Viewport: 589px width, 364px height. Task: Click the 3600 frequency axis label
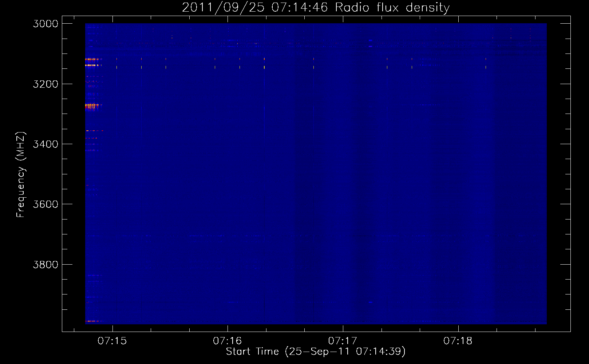pos(46,204)
